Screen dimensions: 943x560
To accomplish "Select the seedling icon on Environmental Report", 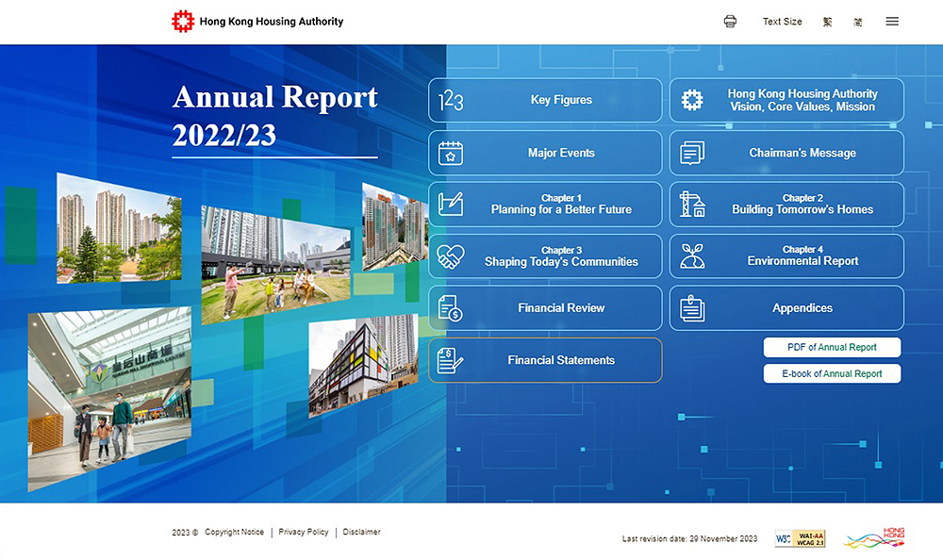I will [x=692, y=255].
